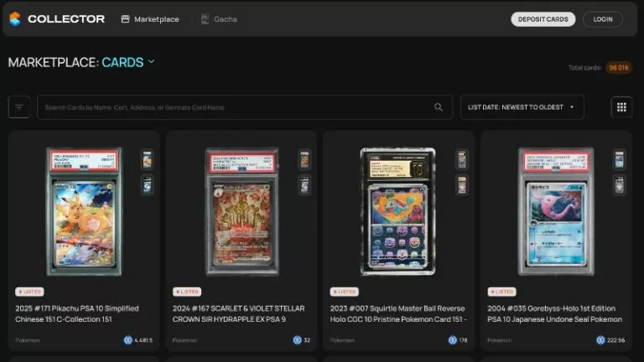The image size is (644, 362).
Task: Click the price value 222.56
Action: [x=615, y=340]
